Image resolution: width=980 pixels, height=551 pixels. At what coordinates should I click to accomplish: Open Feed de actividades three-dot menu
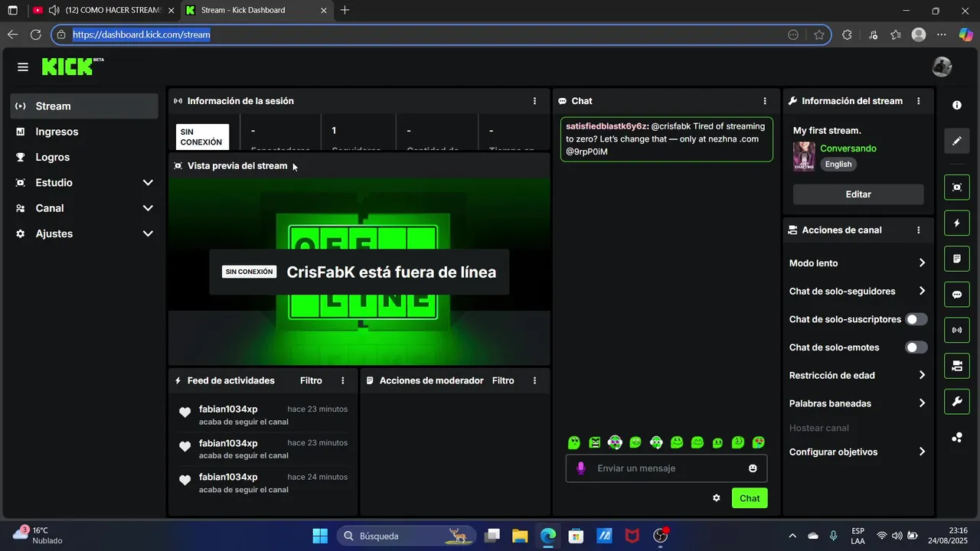[x=342, y=380]
